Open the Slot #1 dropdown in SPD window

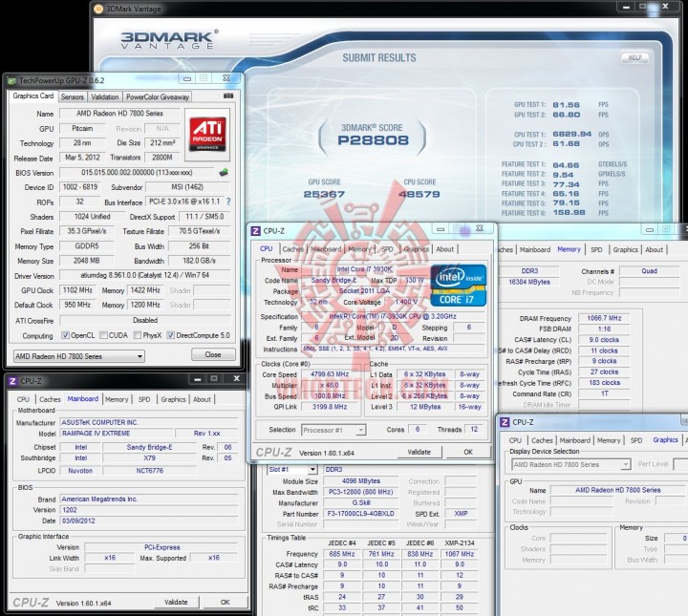[291, 470]
